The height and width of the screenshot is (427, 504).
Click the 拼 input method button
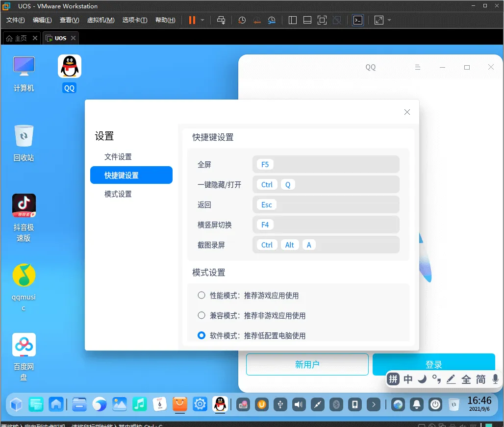[x=393, y=379]
